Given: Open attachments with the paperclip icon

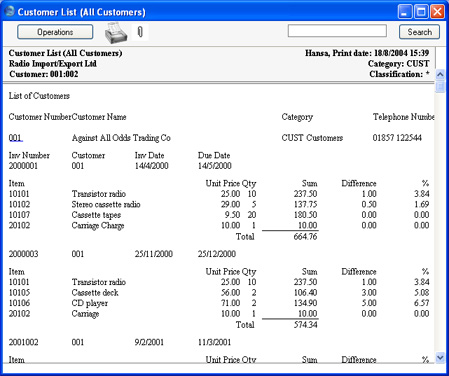Looking at the screenshot, I should (140, 32).
